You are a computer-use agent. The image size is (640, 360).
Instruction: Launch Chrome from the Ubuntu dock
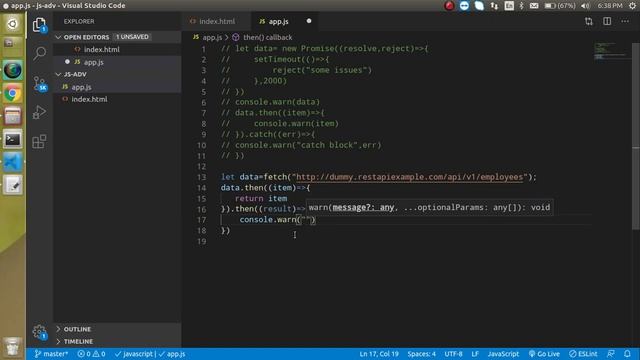13,93
